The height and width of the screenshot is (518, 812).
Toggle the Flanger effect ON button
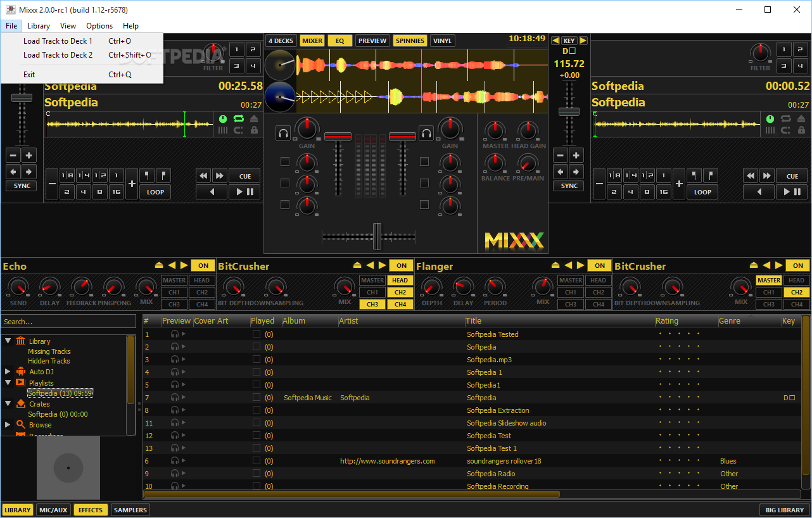click(600, 266)
